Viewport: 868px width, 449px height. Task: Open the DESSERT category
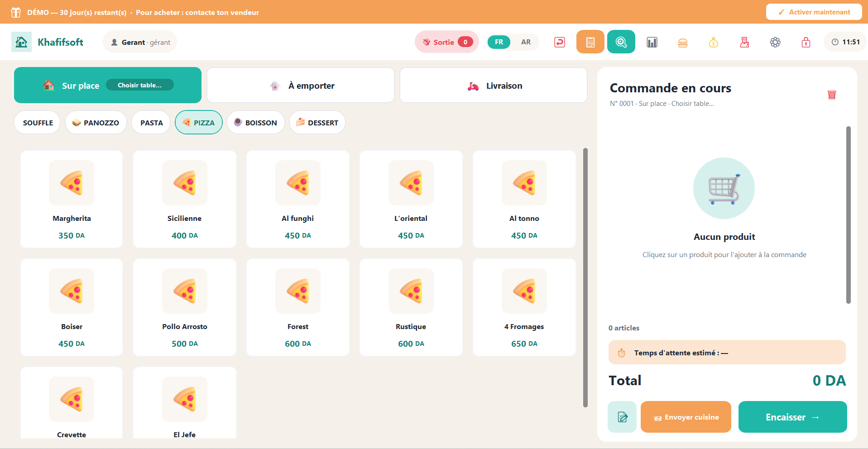tap(317, 123)
